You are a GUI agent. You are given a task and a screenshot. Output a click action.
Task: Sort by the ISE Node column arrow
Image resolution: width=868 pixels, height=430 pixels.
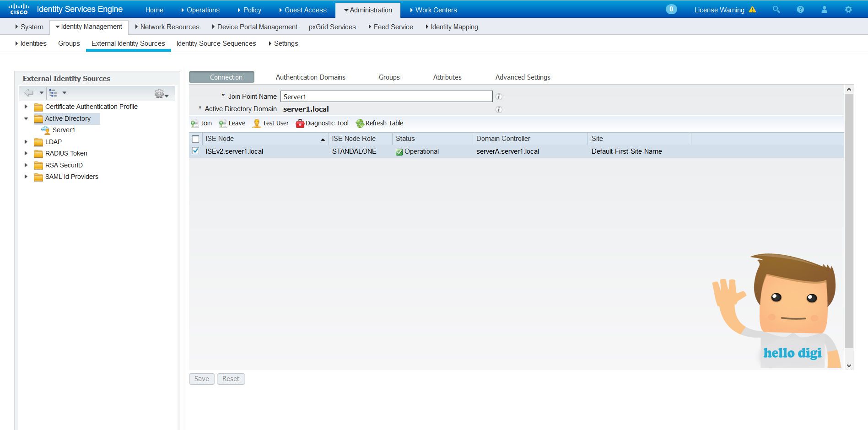click(323, 140)
